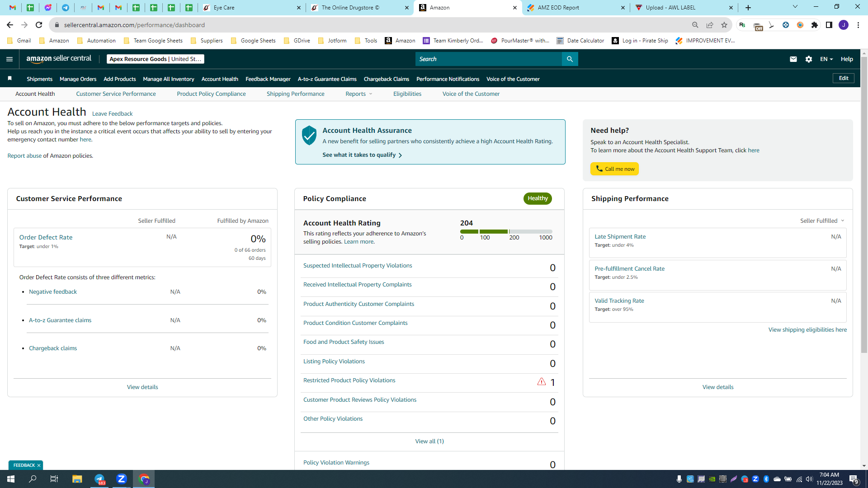Screen dimensions: 868x488
Task: Open the Late Shipment Rate link
Action: 620,237
